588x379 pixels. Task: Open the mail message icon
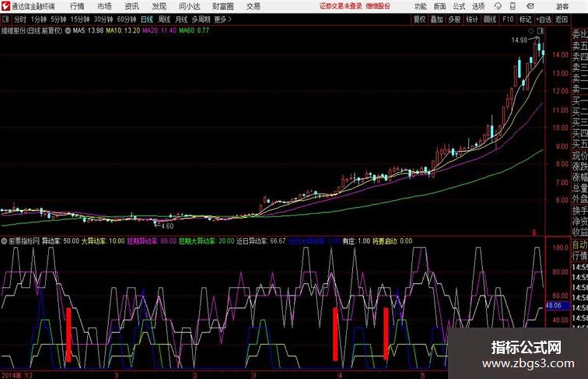(530, 6)
